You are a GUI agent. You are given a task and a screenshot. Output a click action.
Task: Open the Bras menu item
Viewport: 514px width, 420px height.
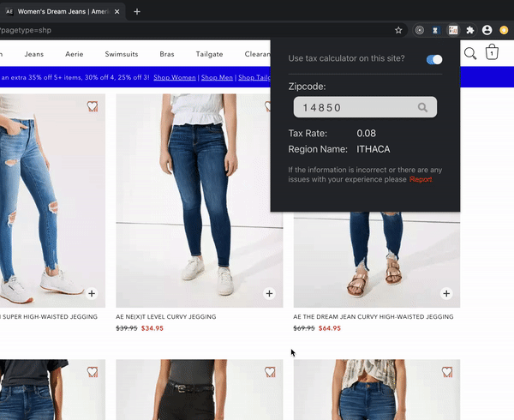tap(167, 54)
